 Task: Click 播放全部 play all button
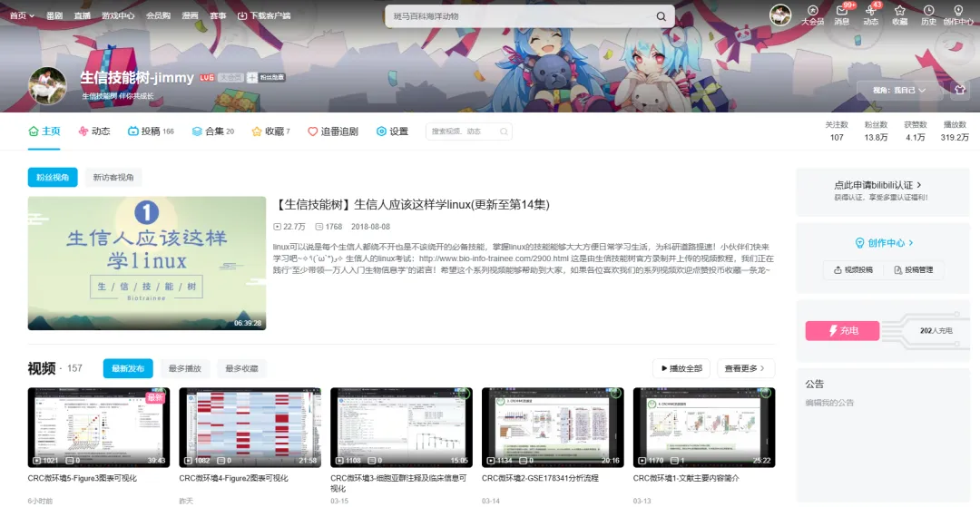point(681,368)
